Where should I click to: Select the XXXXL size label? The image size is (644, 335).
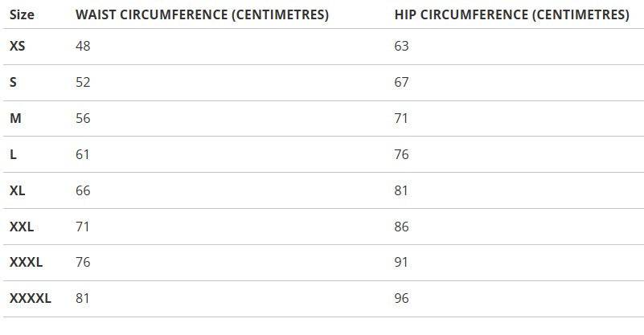click(30, 298)
